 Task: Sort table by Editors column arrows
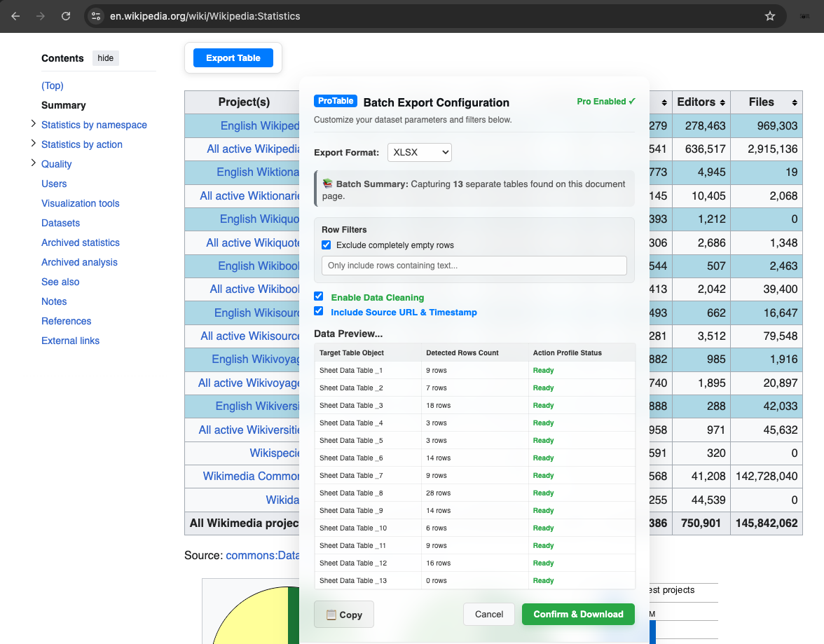point(722,102)
